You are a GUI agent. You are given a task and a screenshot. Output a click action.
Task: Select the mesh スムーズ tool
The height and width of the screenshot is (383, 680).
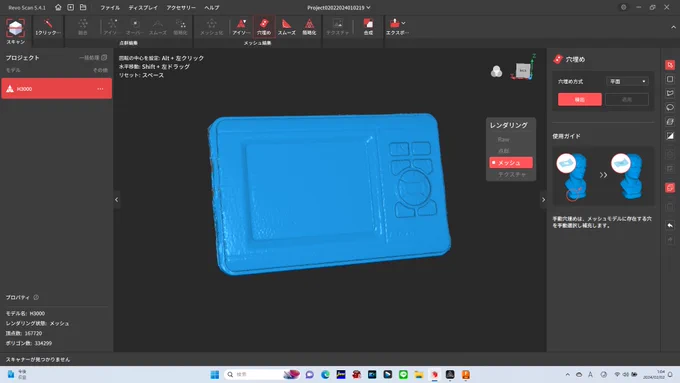coord(286,27)
